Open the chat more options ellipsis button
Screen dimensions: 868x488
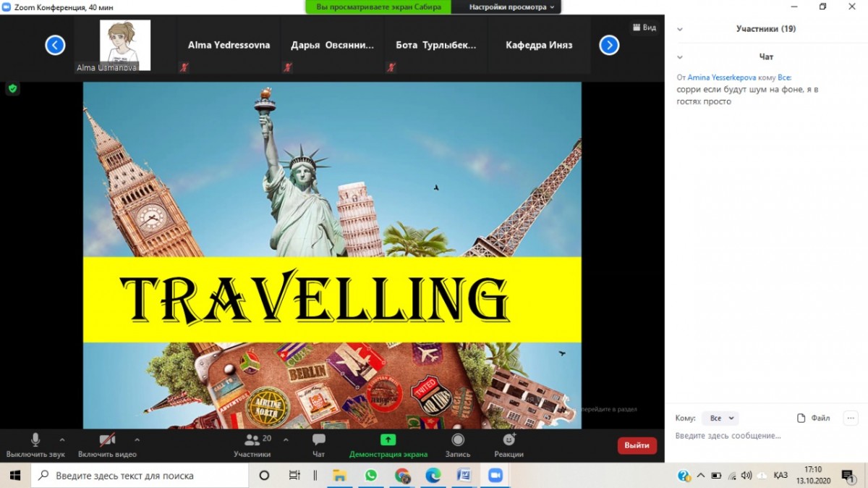click(x=851, y=418)
